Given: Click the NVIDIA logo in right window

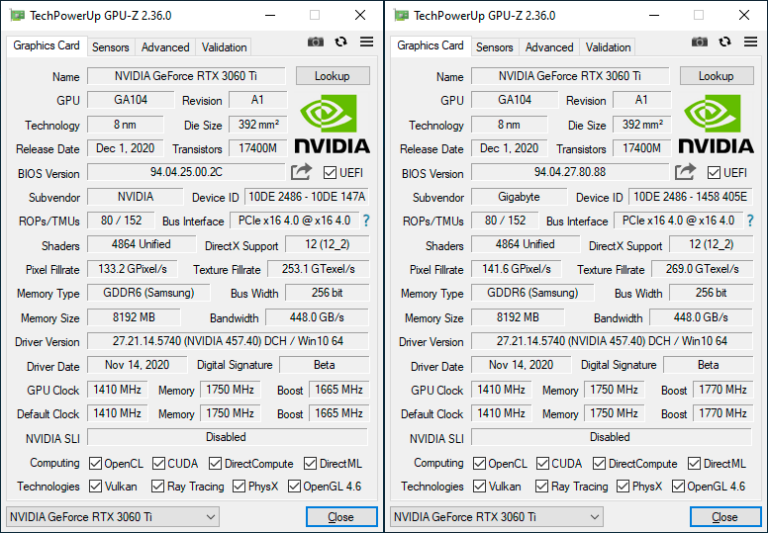Looking at the screenshot, I should 716,124.
